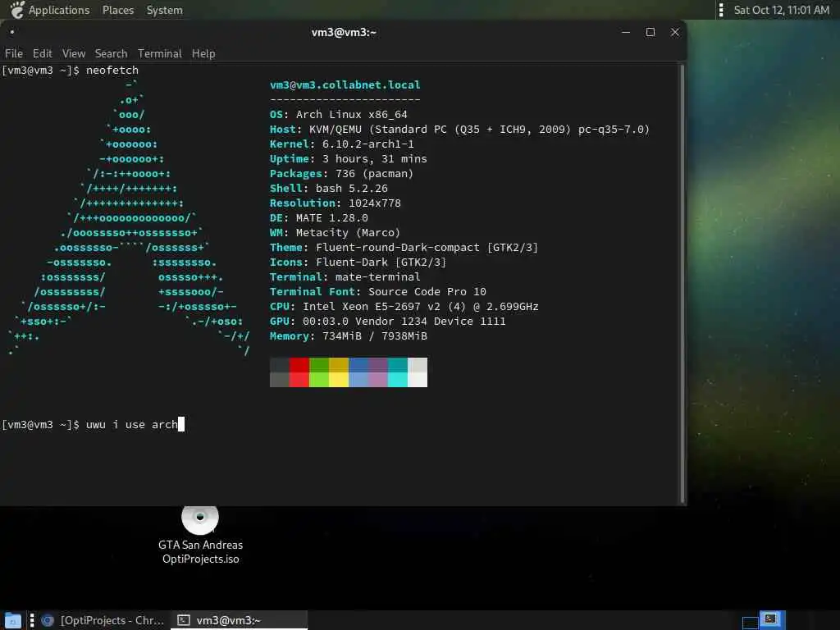Click the 'GTA San Andreas OptiProjects.iso' label

200,552
